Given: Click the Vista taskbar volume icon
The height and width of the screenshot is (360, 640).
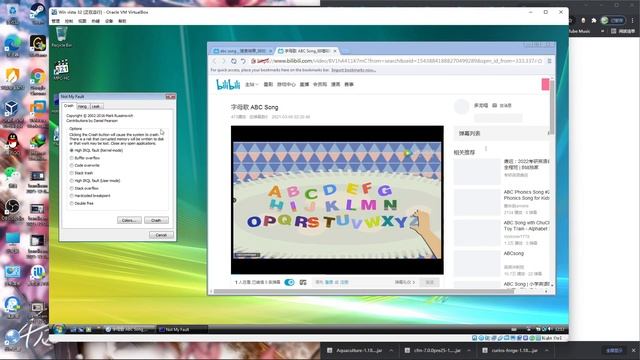Looking at the screenshot, I should 549,329.
